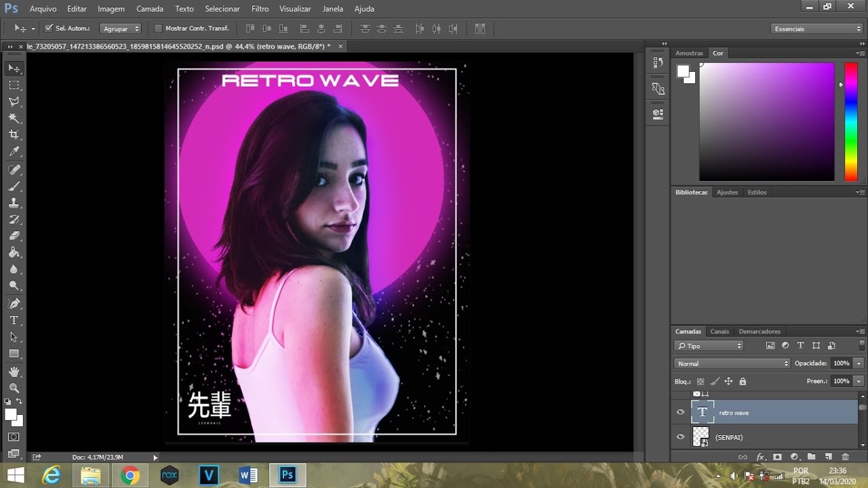Image resolution: width=868 pixels, height=488 pixels.
Task: Swap foreground and background colors
Action: click(x=20, y=401)
